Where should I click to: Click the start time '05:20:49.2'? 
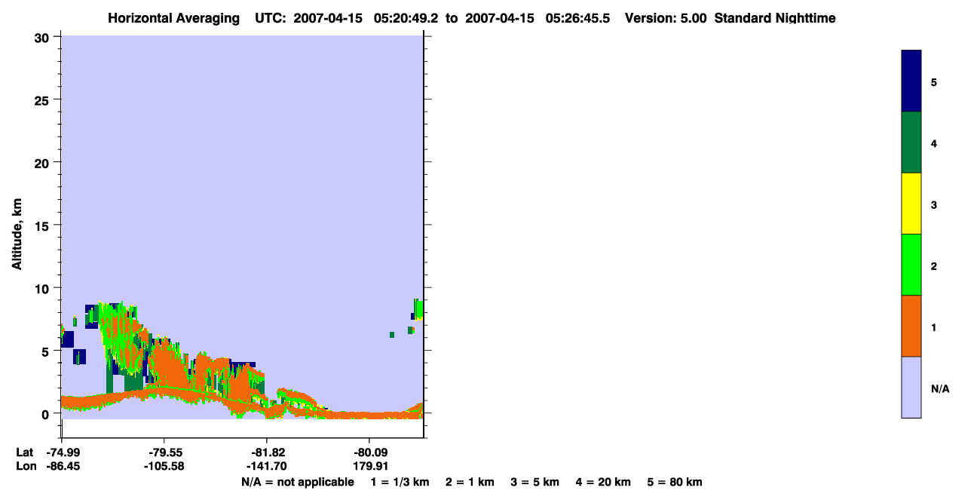pos(406,18)
